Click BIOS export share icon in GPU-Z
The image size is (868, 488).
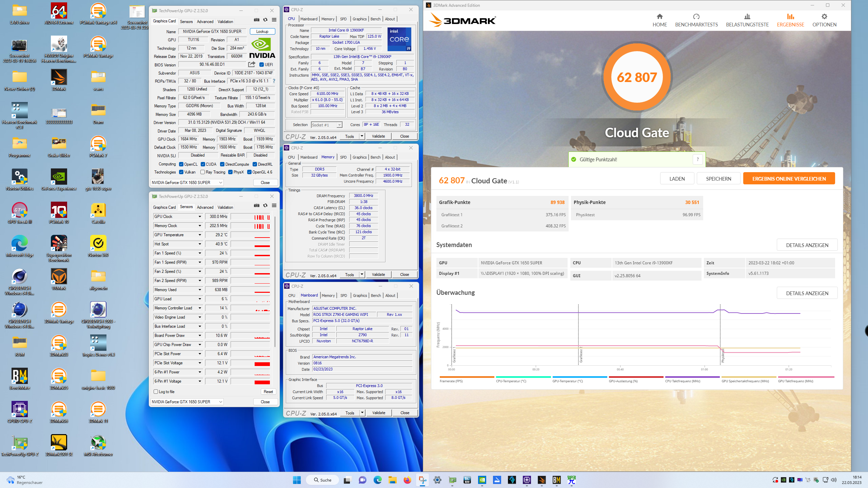[x=252, y=64]
